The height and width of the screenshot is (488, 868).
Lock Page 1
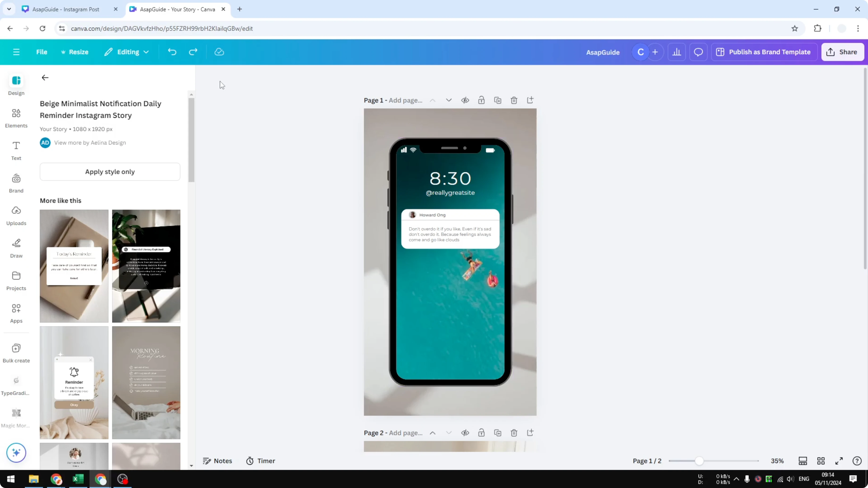tap(481, 100)
